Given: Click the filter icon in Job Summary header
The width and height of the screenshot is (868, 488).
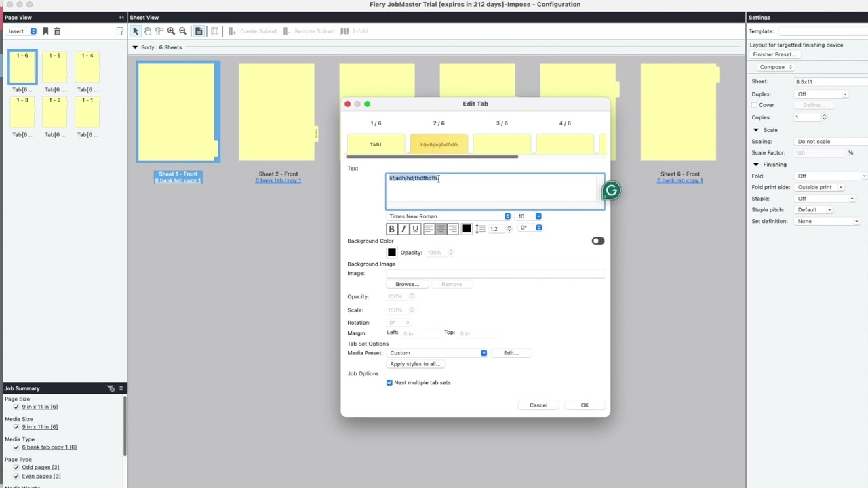Looking at the screenshot, I should (111, 388).
